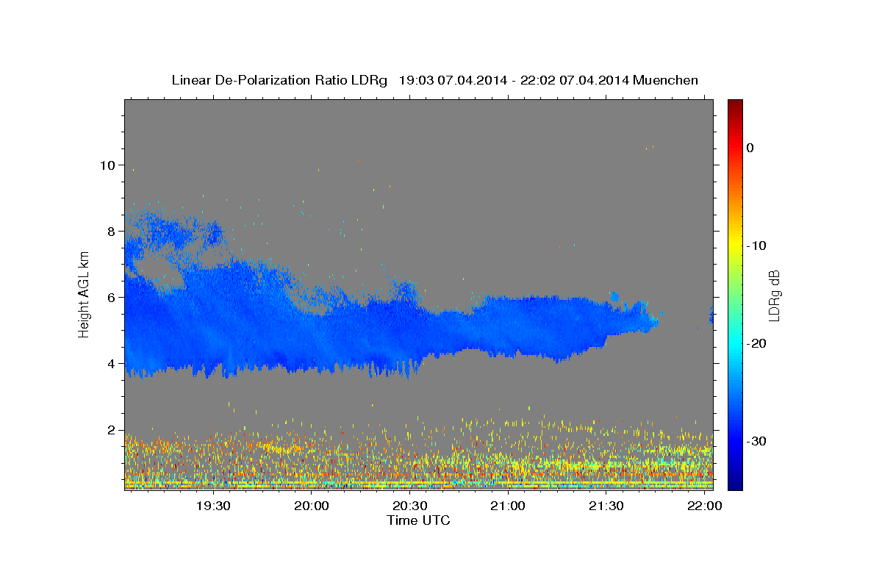
Task: Click the colorbar tick label '-10'
Action: point(756,245)
